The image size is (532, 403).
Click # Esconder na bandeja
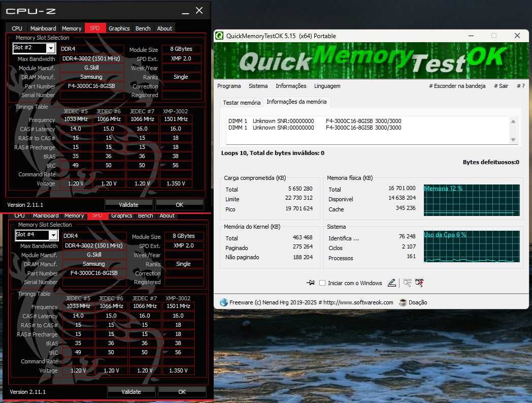point(457,86)
